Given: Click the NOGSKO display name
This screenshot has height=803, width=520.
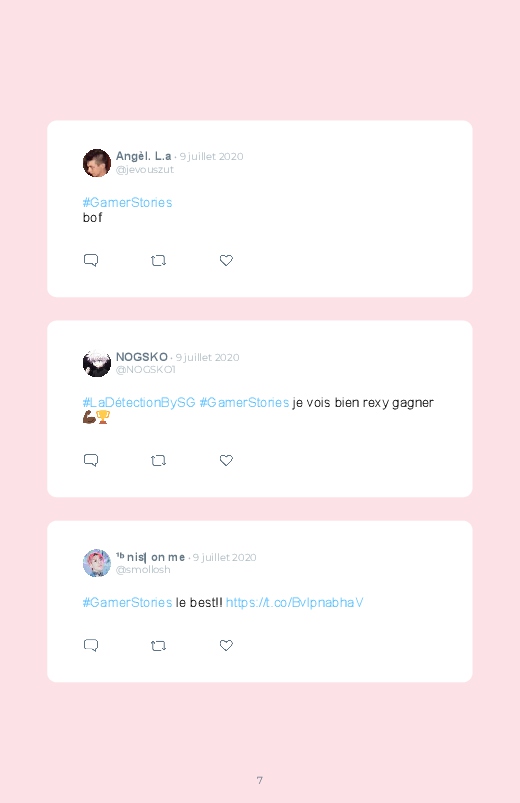Looking at the screenshot, I should [x=142, y=357].
